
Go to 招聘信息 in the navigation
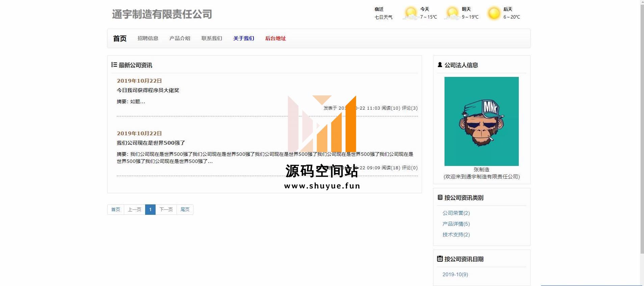coord(148,38)
